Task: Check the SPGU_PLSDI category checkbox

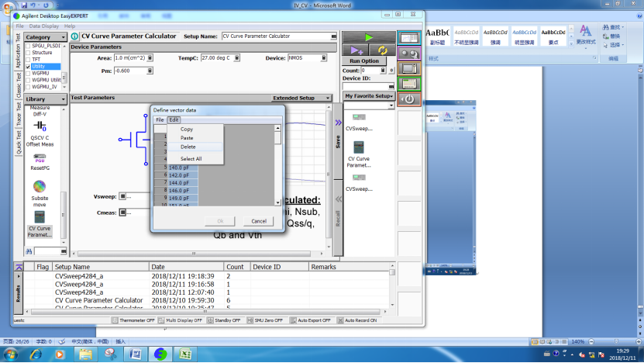Action: click(x=29, y=46)
